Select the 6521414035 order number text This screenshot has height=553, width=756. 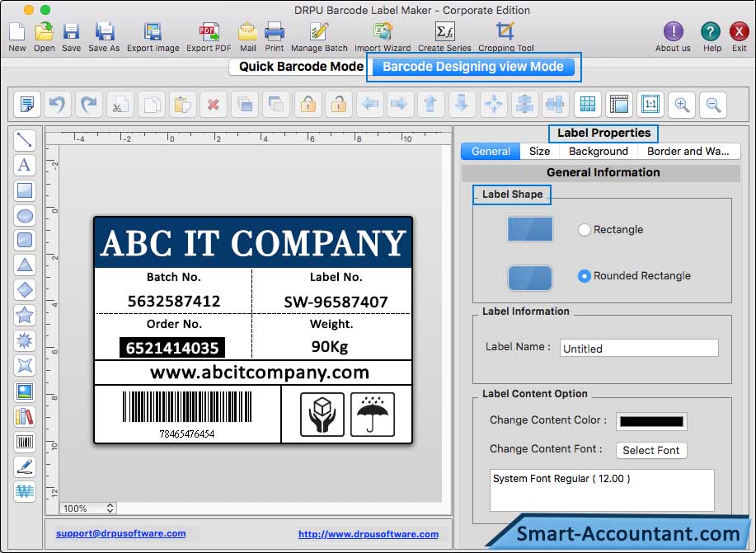(x=172, y=348)
